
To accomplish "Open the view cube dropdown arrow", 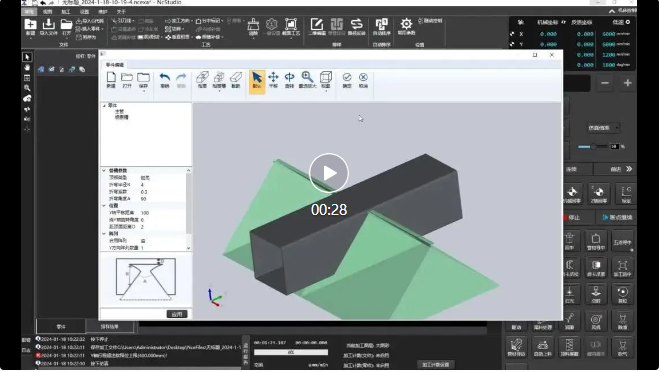I will tap(326, 90).
